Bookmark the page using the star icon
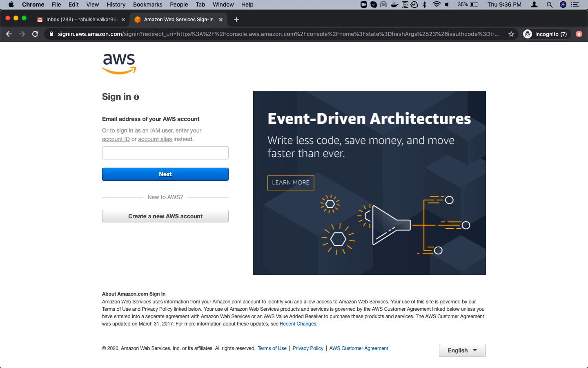Screen dimensions: 588x368 click(511, 34)
